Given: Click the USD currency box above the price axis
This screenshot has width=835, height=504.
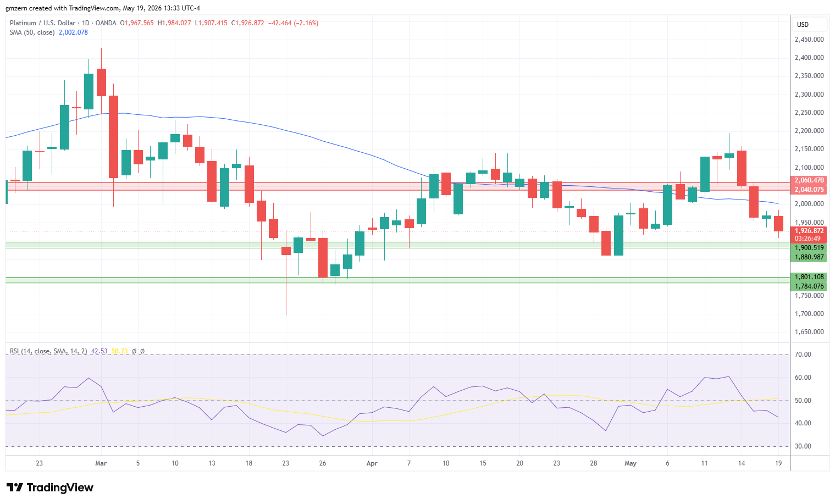Looking at the screenshot, I should pos(810,24).
